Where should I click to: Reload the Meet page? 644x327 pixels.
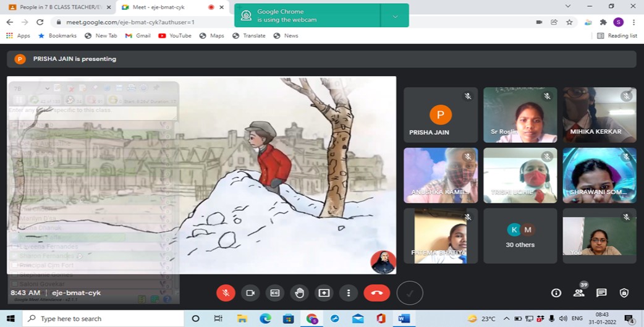[40, 22]
